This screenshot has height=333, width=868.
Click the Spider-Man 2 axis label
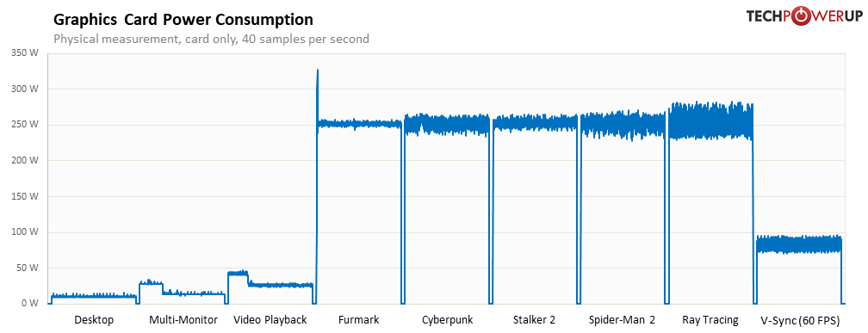point(623,320)
